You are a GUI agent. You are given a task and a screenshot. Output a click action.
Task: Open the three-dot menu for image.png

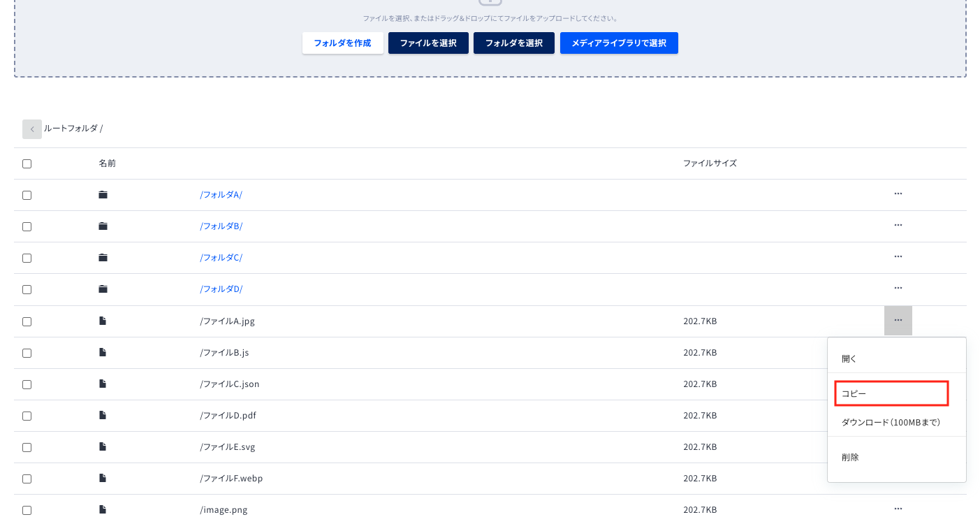point(898,509)
